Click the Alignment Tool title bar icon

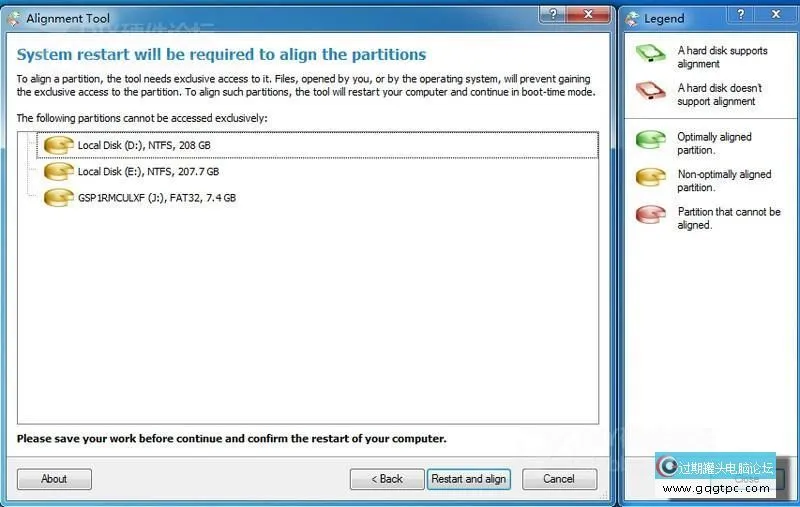tap(13, 18)
